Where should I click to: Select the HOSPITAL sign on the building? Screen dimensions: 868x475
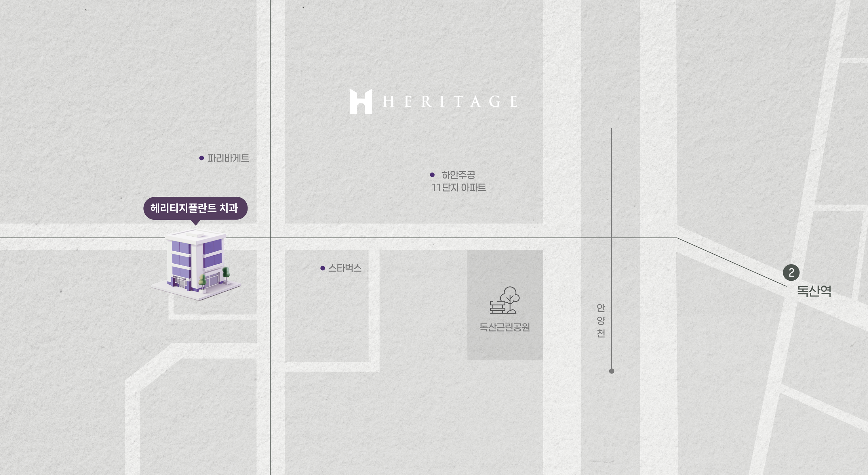[180, 278]
